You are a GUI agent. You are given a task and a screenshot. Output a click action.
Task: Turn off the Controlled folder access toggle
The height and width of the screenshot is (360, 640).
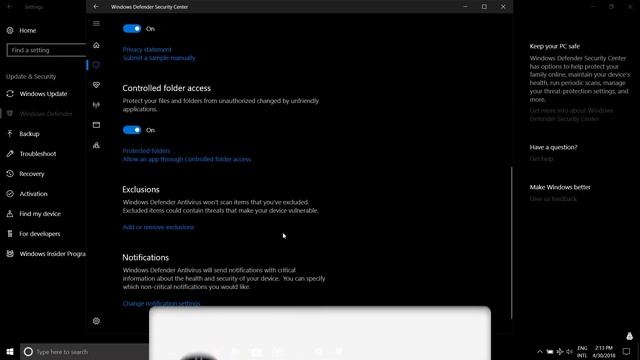tap(132, 130)
